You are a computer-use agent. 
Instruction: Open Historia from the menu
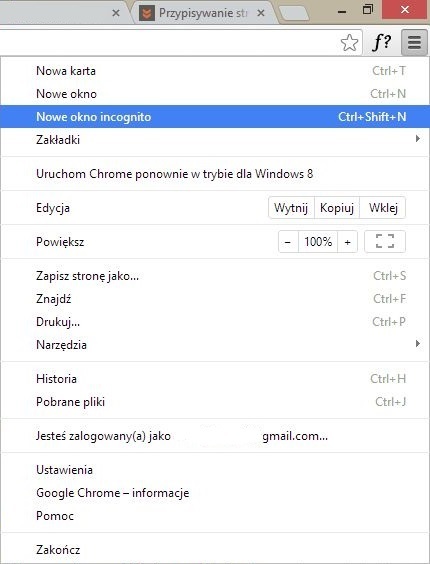(x=215, y=378)
